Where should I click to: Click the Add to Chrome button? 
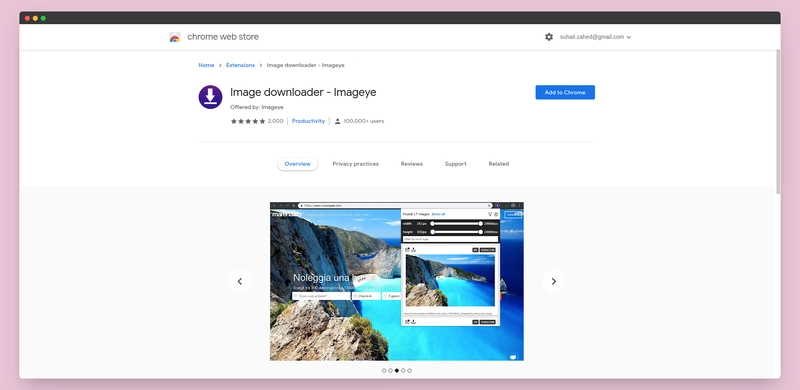565,92
